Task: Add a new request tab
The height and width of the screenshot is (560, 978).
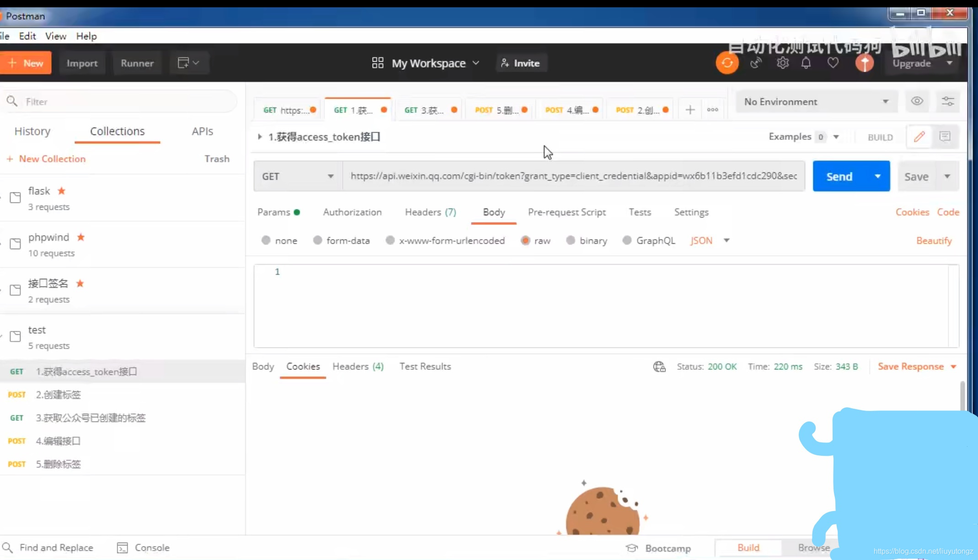Action: [690, 110]
